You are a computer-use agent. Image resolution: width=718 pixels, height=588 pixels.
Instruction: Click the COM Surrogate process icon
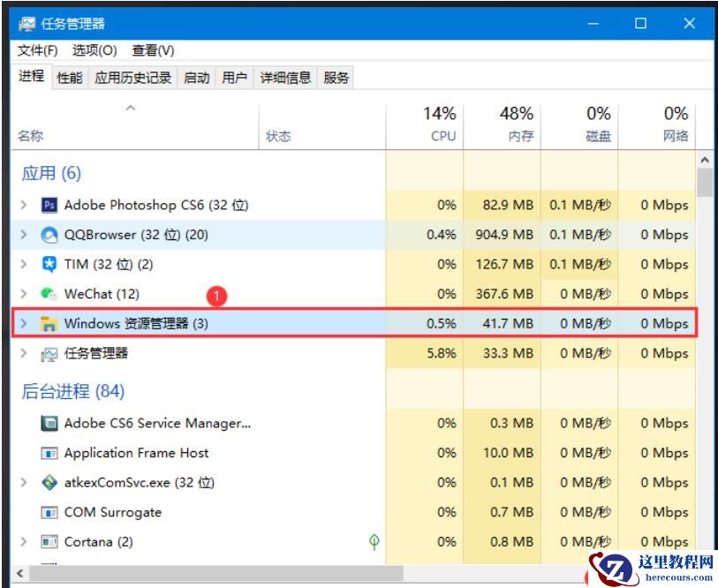[x=51, y=512]
